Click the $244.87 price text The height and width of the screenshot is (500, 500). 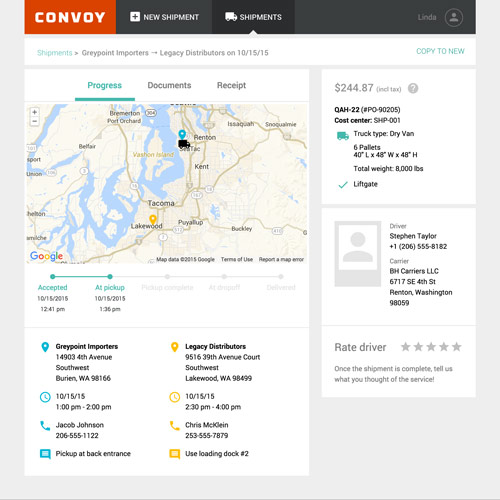(x=354, y=88)
